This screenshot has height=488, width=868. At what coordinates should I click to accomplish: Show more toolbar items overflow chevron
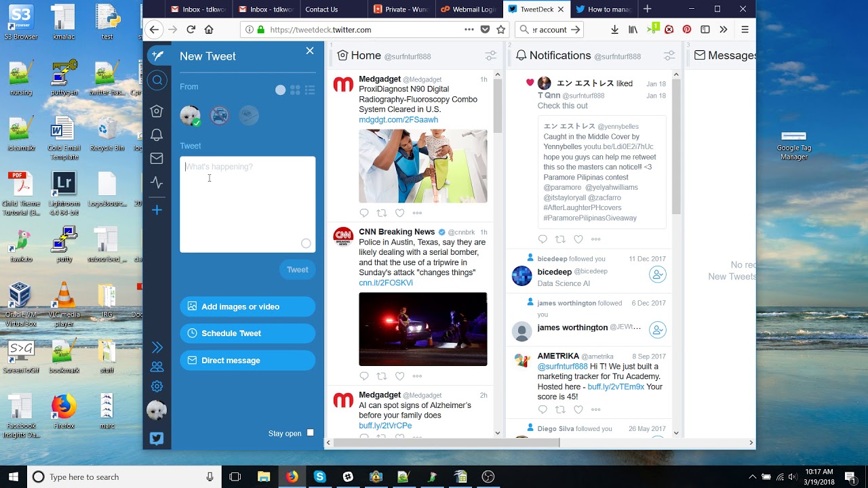tap(723, 30)
